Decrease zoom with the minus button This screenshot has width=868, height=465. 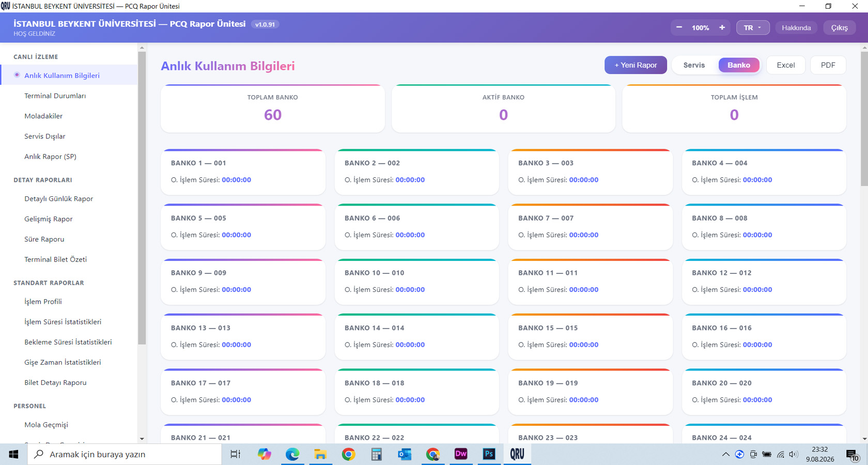pos(679,27)
